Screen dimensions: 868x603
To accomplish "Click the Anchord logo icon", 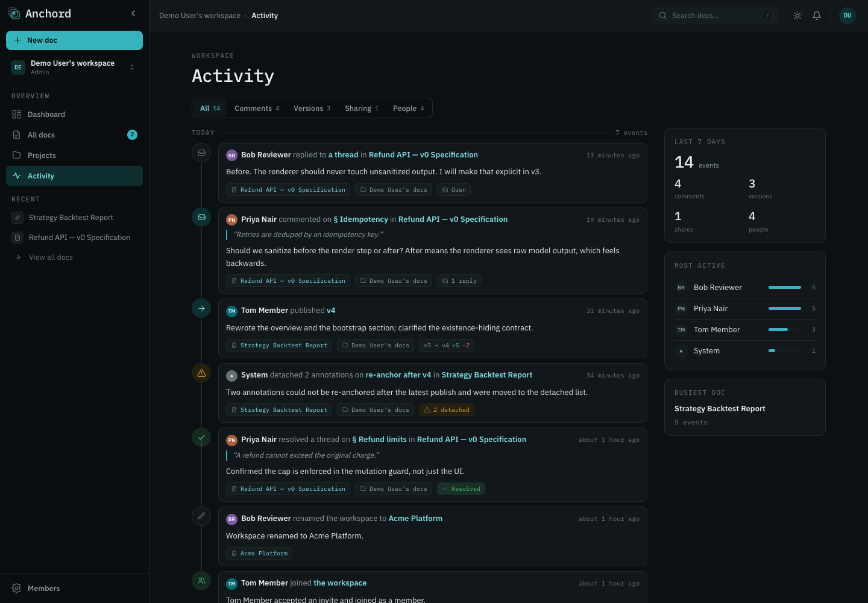I will pyautogui.click(x=14, y=13).
